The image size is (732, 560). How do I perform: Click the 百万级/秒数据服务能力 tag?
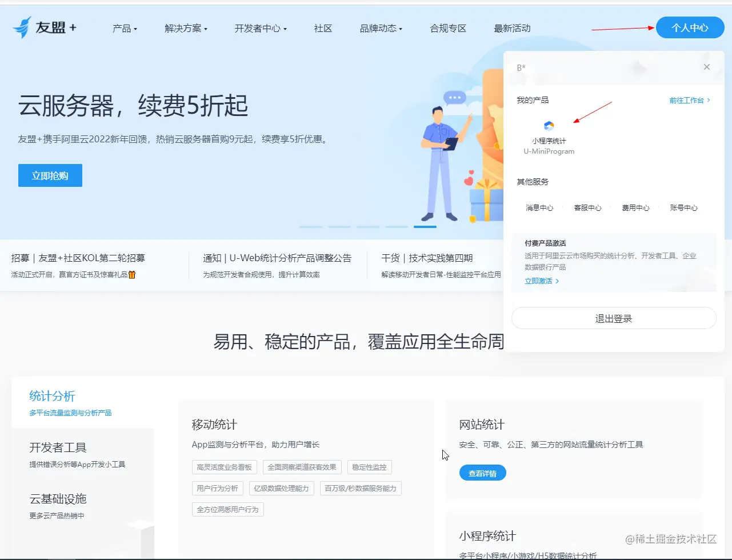pos(361,489)
